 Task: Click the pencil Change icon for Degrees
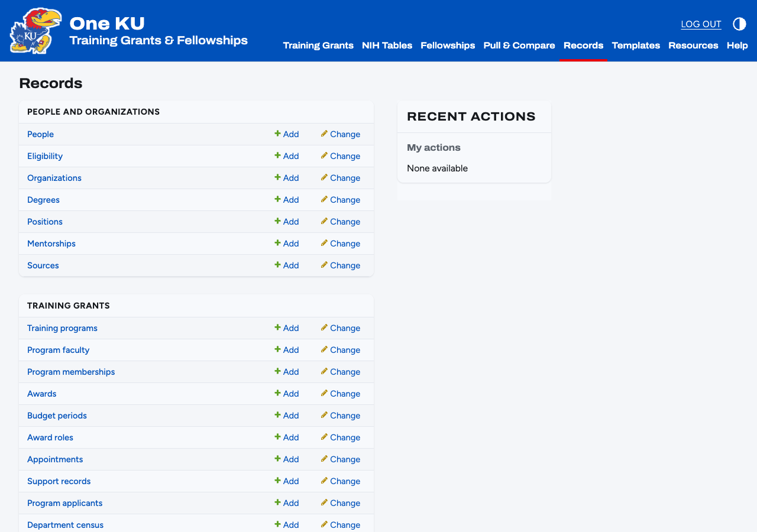(x=324, y=199)
